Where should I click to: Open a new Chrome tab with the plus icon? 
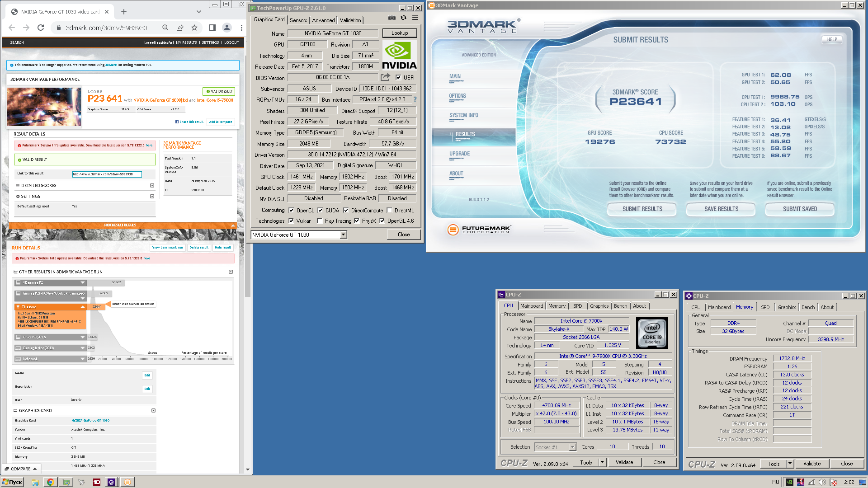[124, 12]
